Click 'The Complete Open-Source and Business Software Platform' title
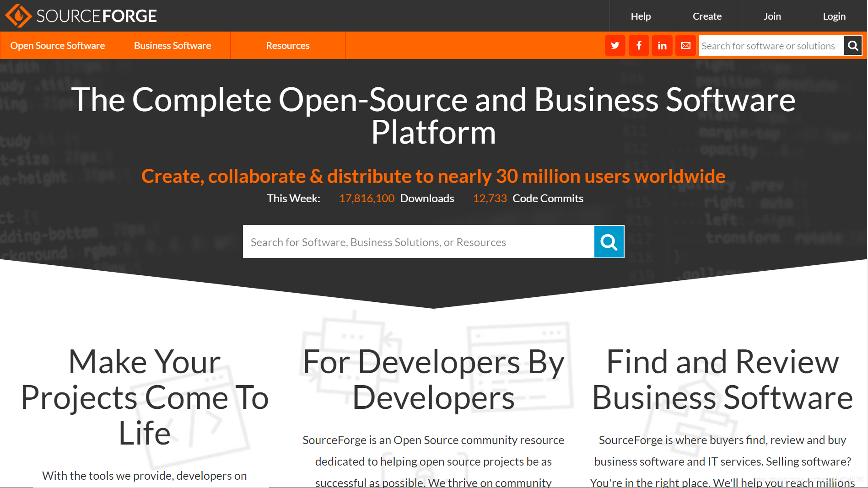This screenshot has height=488, width=868. (x=433, y=116)
